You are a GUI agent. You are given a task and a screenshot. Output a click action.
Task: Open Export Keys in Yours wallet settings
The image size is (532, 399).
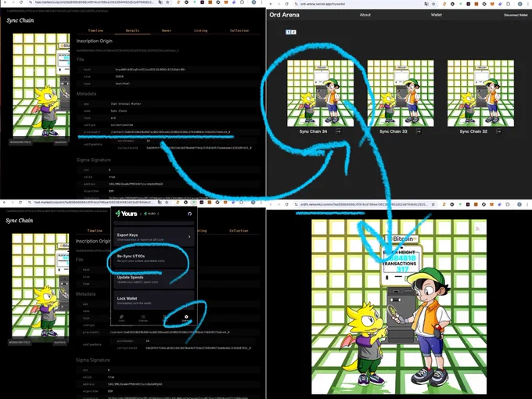154,236
